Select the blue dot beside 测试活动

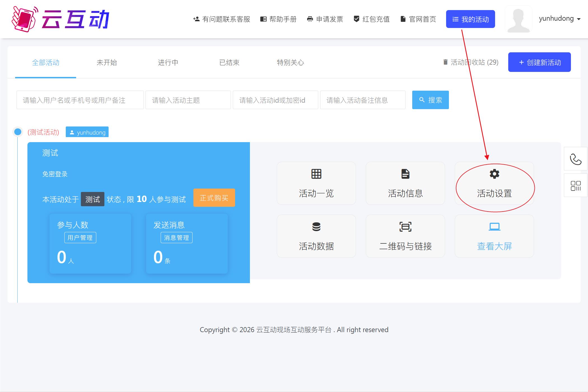click(18, 132)
